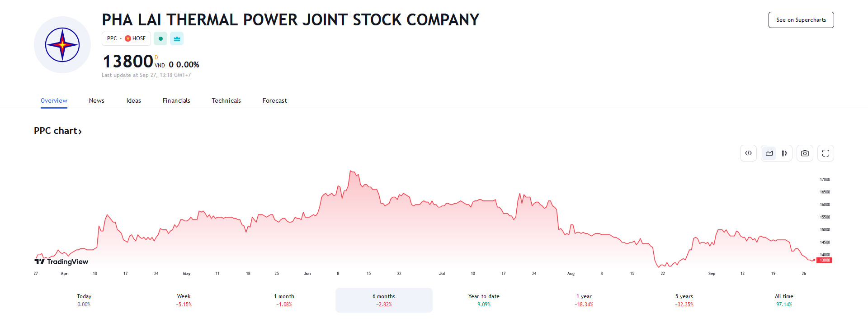Click the Vietnam flag on the HOSE badge
868x333 pixels.
tap(128, 38)
